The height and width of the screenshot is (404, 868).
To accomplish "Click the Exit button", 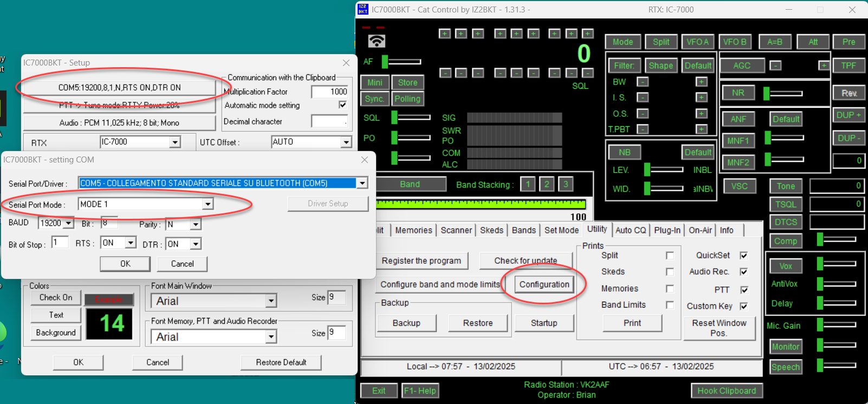I will pos(379,390).
